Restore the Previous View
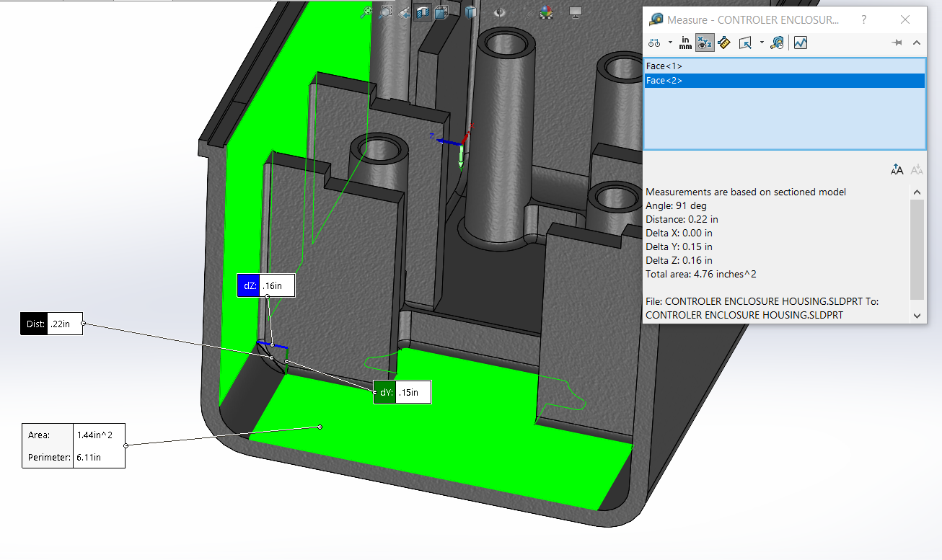 pos(405,12)
